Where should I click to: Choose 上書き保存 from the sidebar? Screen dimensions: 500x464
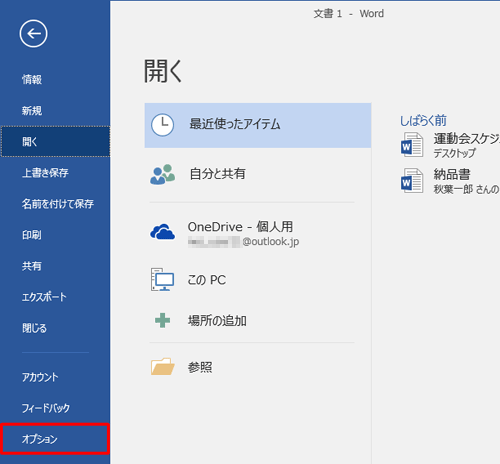(55, 173)
